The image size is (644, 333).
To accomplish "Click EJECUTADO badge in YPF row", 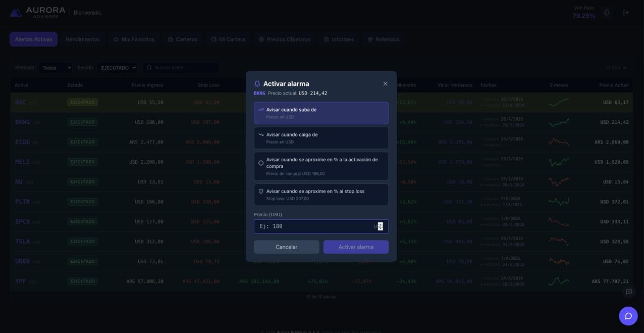I will pos(83,281).
